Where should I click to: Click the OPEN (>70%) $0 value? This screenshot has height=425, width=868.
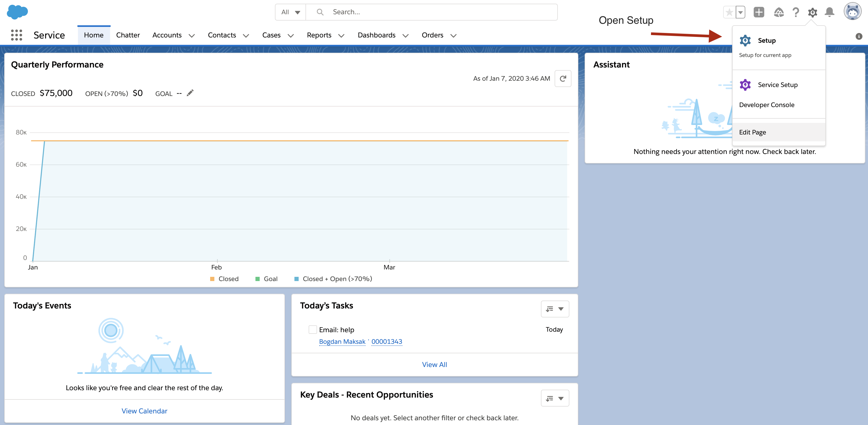pyautogui.click(x=137, y=93)
